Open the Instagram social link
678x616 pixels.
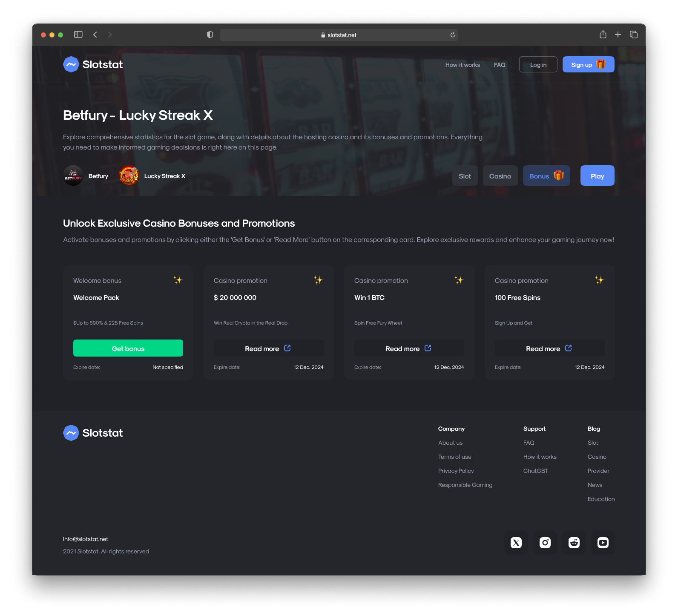pos(545,543)
